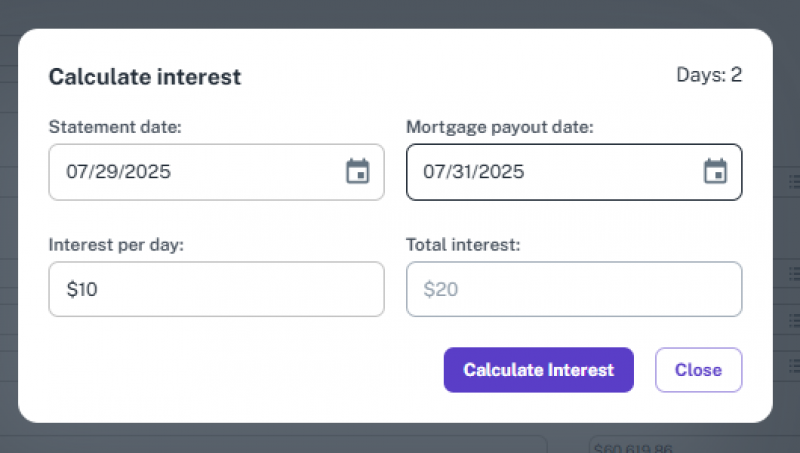This screenshot has height=453, width=800.
Task: Close the Calculate interest dialog
Action: [x=698, y=370]
